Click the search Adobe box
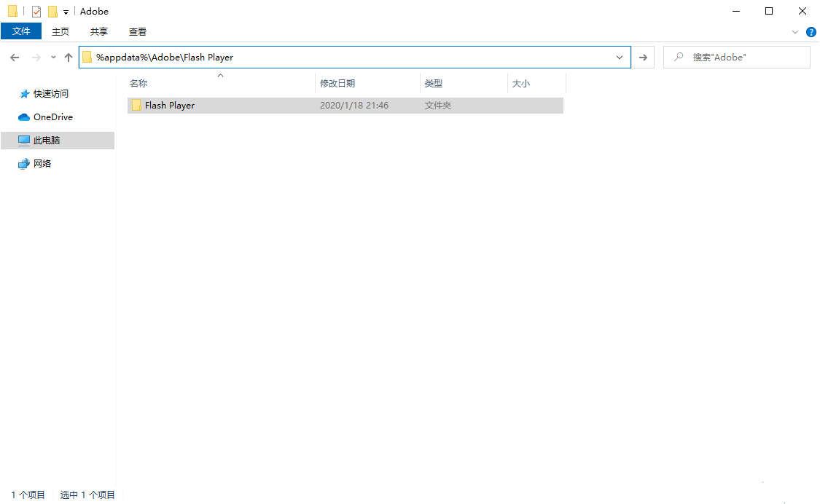This screenshot has height=504, width=820. [736, 58]
